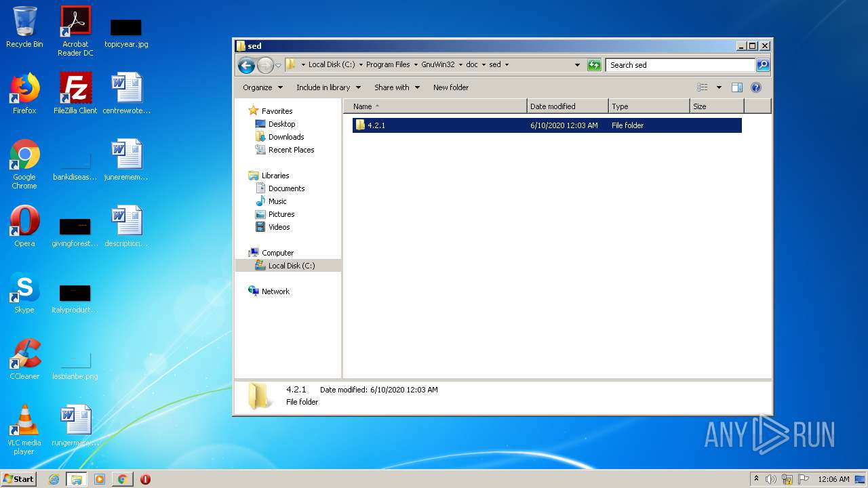The height and width of the screenshot is (488, 868).
Task: Open previous locations dropdown in address bar
Action: [x=577, y=65]
